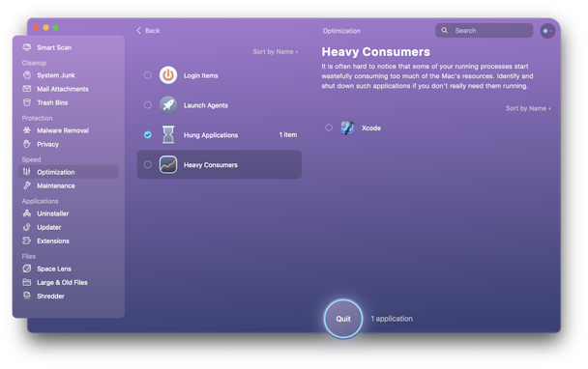Enable the Heavy Consumers checkbox
The image size is (588, 369).
pos(148,164)
